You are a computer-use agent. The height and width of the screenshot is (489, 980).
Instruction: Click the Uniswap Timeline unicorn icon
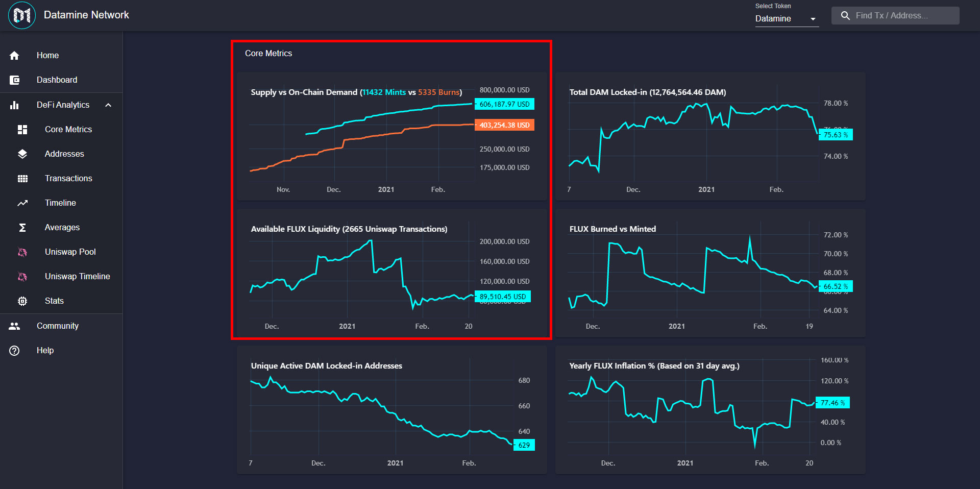pos(22,276)
